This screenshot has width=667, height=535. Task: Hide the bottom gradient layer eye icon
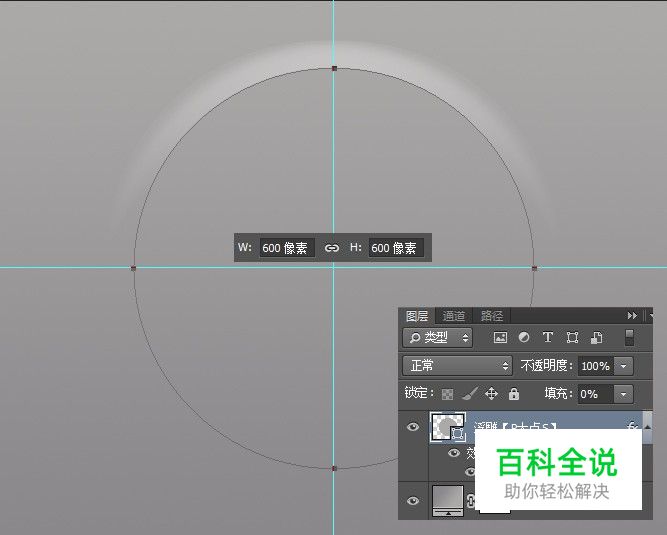(413, 501)
